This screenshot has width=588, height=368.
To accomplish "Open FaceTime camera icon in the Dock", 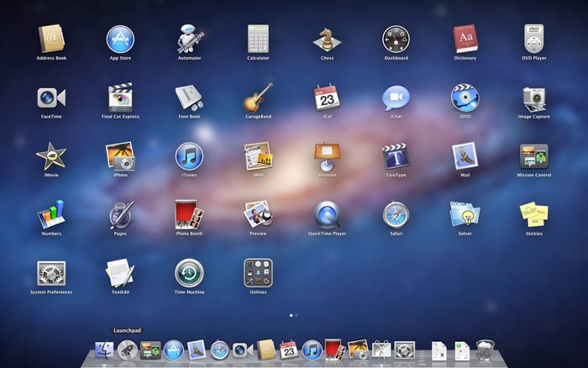I will point(243,350).
